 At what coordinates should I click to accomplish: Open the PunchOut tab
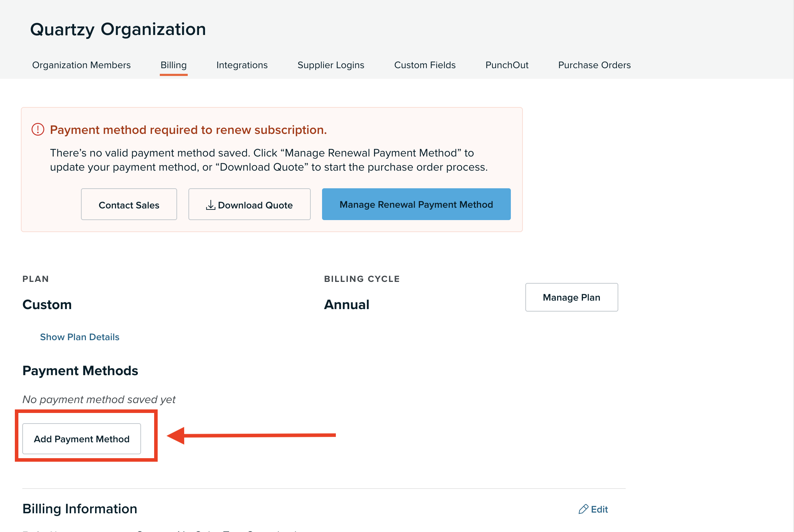click(507, 65)
